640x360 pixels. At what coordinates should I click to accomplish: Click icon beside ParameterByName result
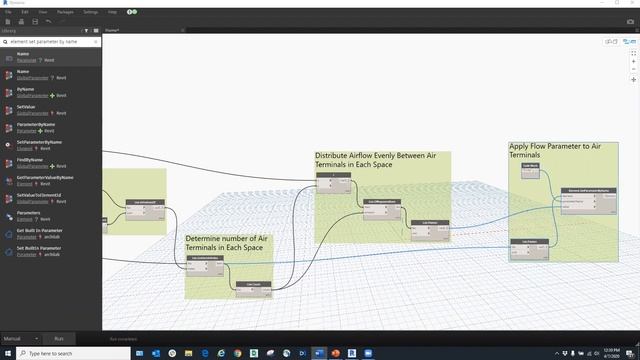(x=8, y=128)
